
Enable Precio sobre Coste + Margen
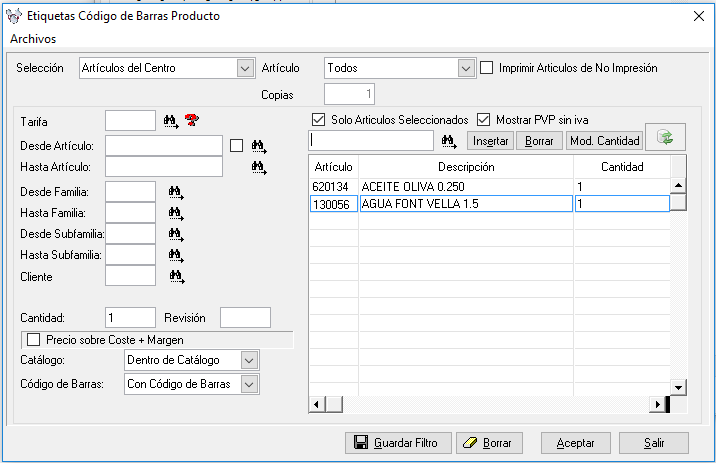(x=33, y=340)
